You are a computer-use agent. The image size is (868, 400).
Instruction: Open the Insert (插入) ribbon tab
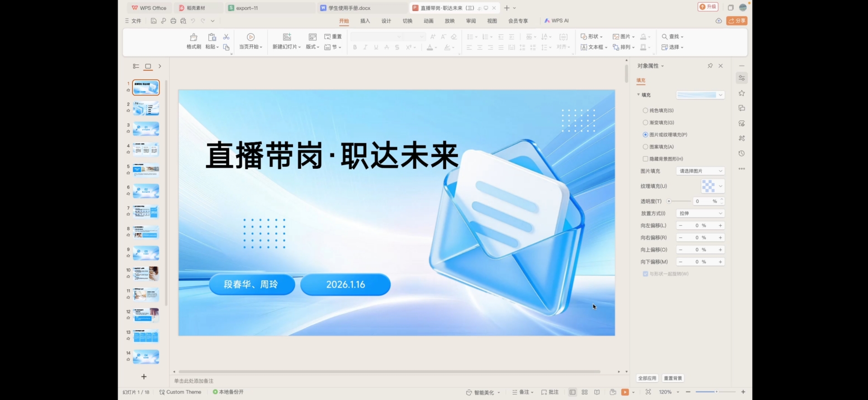pyautogui.click(x=365, y=21)
